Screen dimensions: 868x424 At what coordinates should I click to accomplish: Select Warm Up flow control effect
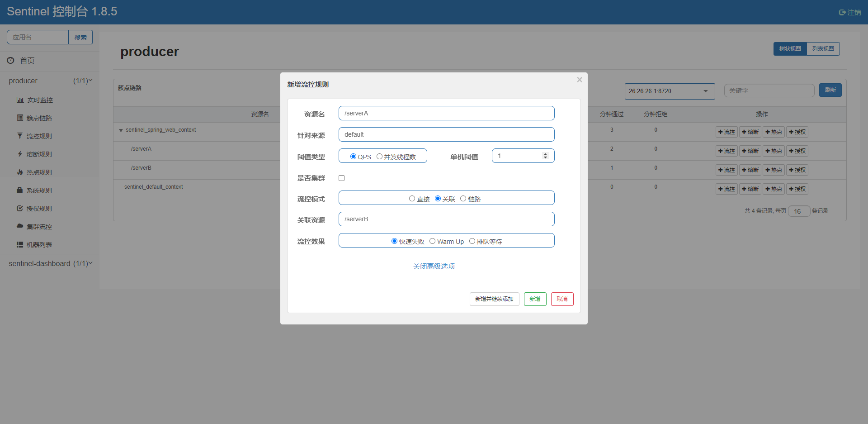pos(432,241)
